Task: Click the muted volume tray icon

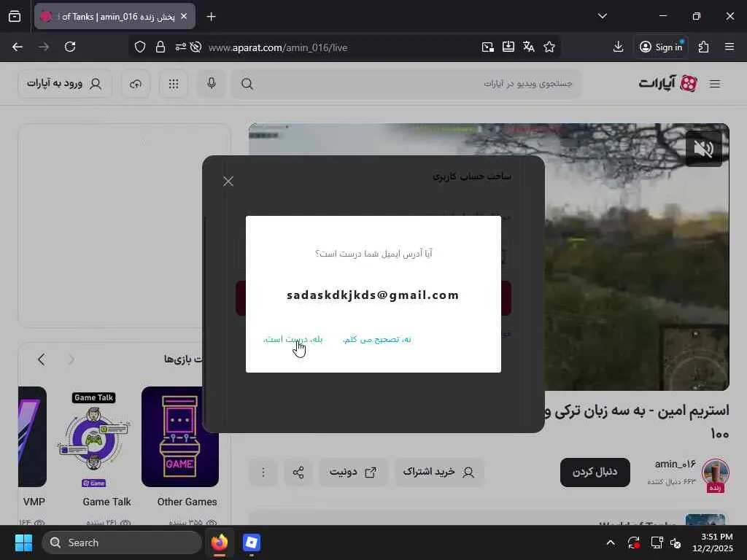Action: (x=676, y=542)
